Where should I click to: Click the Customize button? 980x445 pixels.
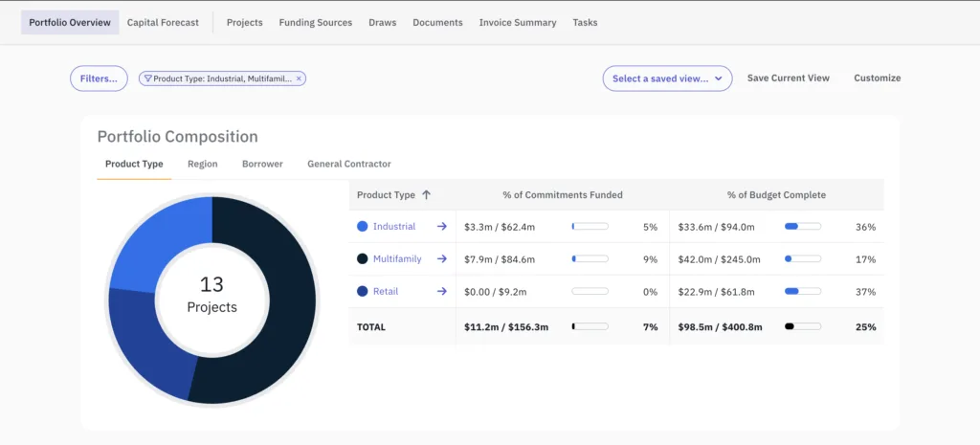coord(878,78)
